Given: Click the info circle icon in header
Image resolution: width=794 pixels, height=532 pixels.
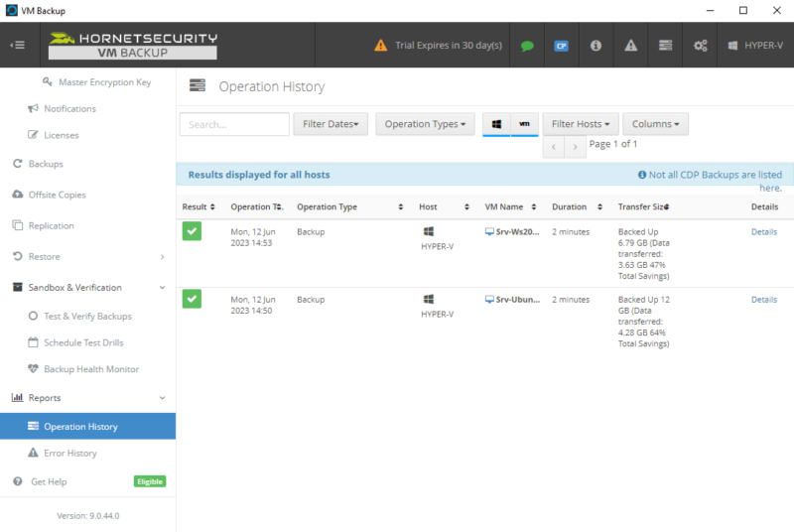Looking at the screenshot, I should 595,46.
